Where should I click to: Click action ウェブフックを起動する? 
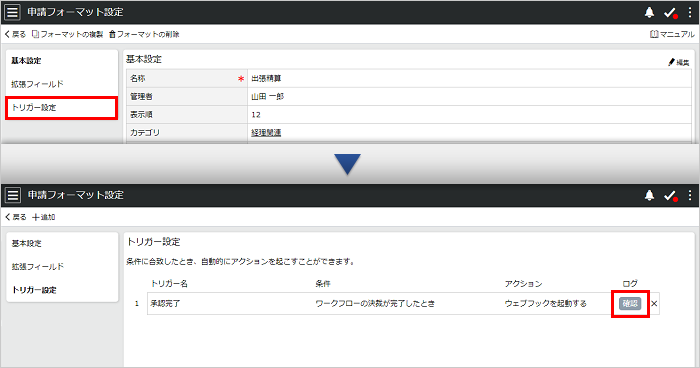point(546,304)
